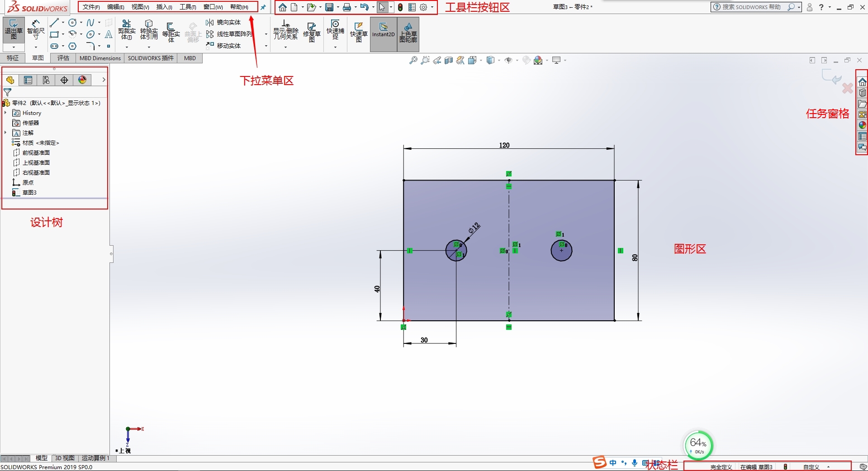Open the 文件(F) menu

pyautogui.click(x=91, y=7)
